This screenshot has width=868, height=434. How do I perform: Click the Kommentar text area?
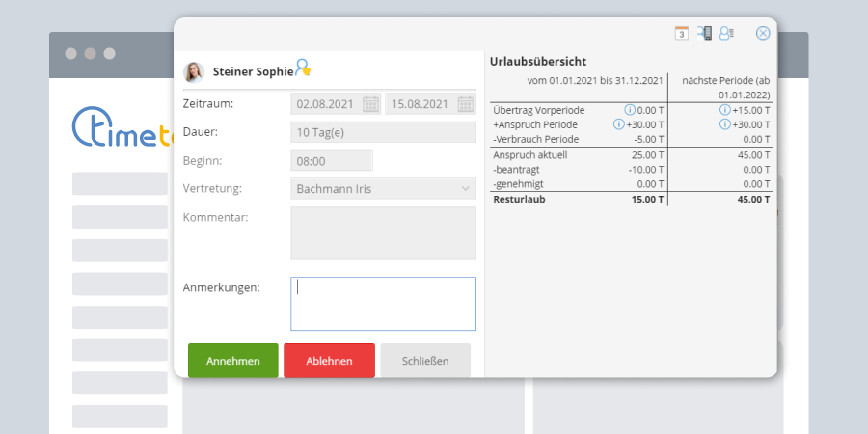(383, 233)
